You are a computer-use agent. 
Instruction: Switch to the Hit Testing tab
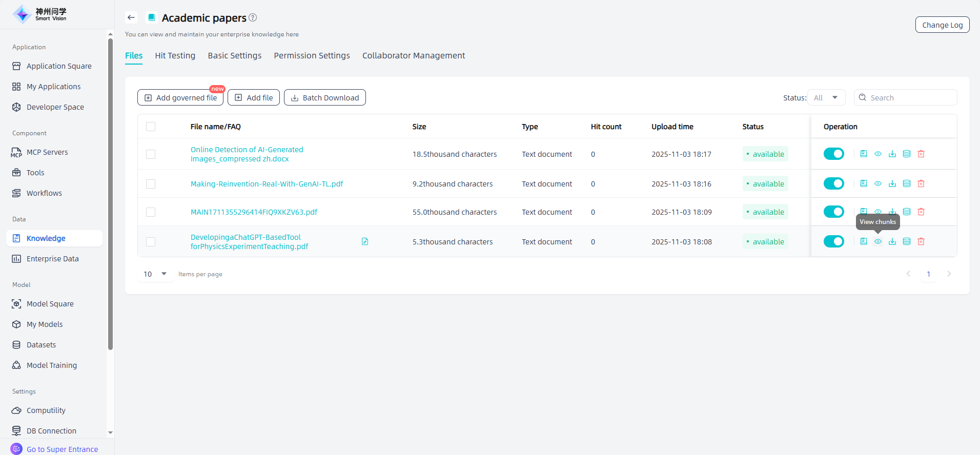175,55
